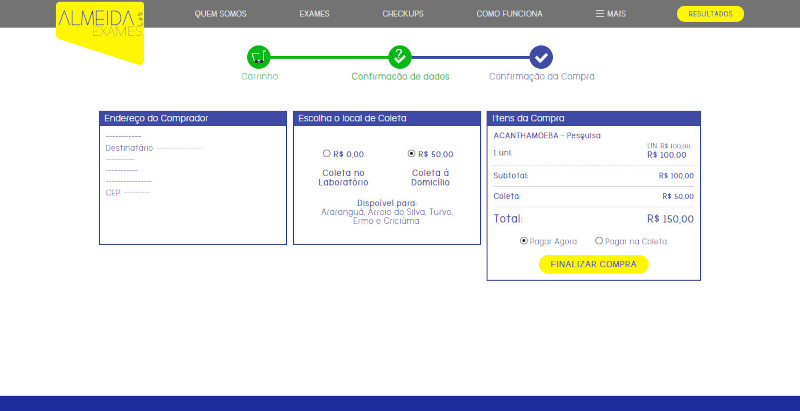Choose Pagar na Coleta payment option
This screenshot has width=800, height=411.
(x=599, y=241)
